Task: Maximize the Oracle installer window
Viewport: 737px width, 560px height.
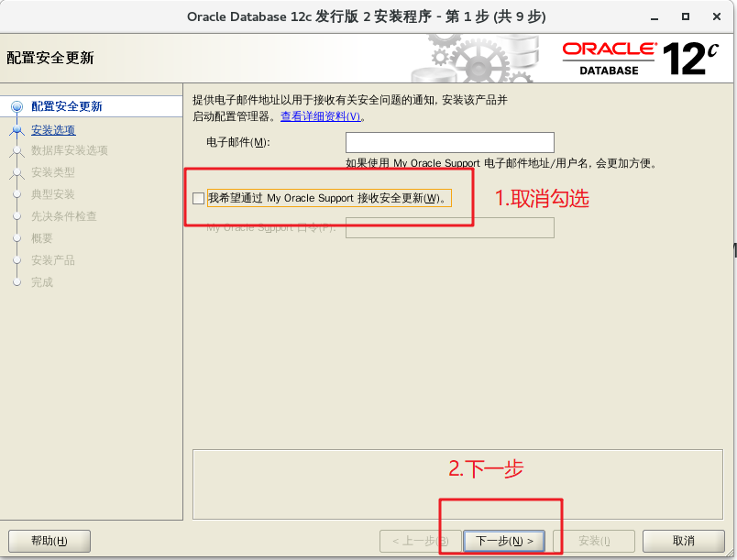Action: 686,16
